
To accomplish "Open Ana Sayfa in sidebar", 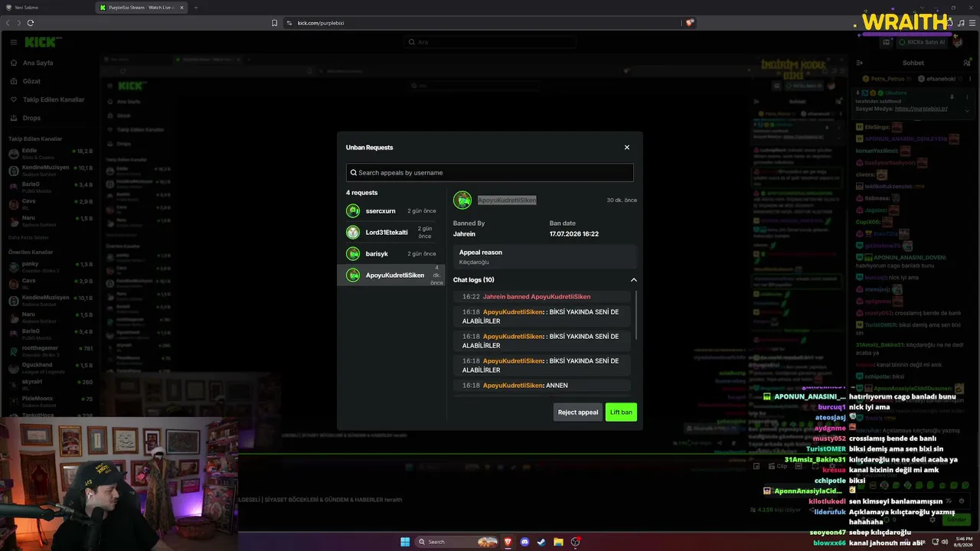I will pos(38,63).
